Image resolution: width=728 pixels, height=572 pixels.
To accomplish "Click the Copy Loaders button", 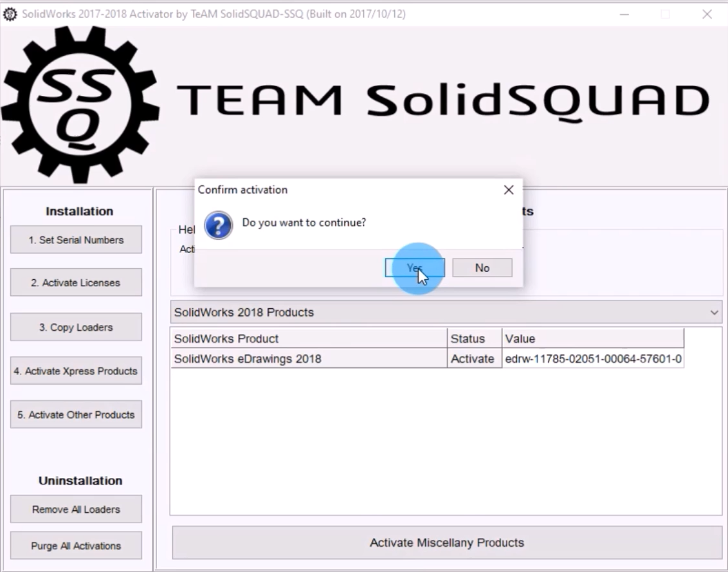I will pos(76,328).
